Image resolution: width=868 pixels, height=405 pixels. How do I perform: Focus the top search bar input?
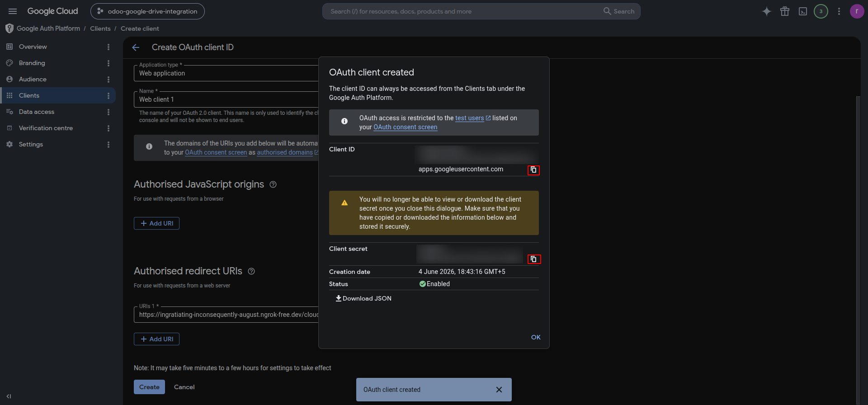[461, 11]
